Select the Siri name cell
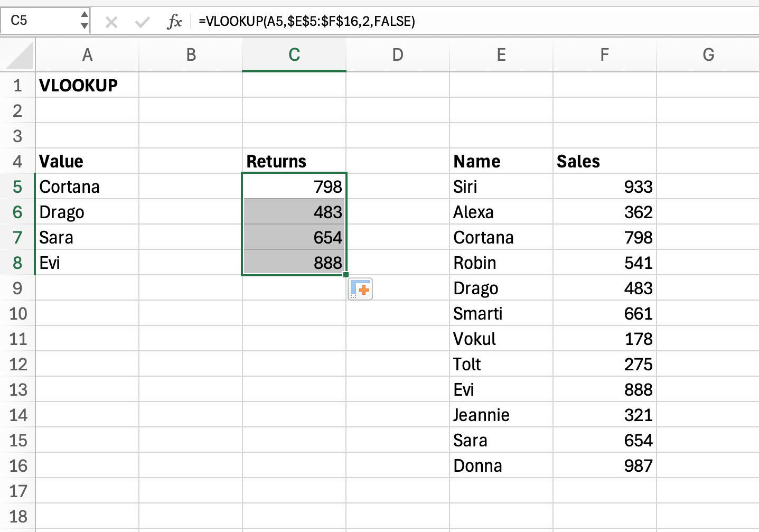Image resolution: width=759 pixels, height=532 pixels. pos(501,186)
